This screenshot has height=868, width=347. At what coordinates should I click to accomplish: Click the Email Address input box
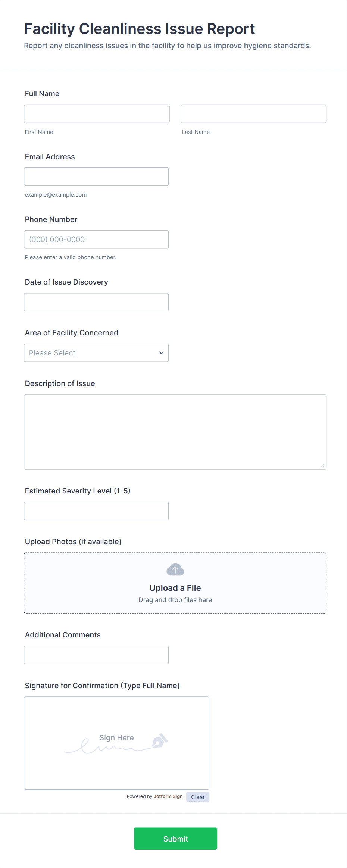(96, 176)
